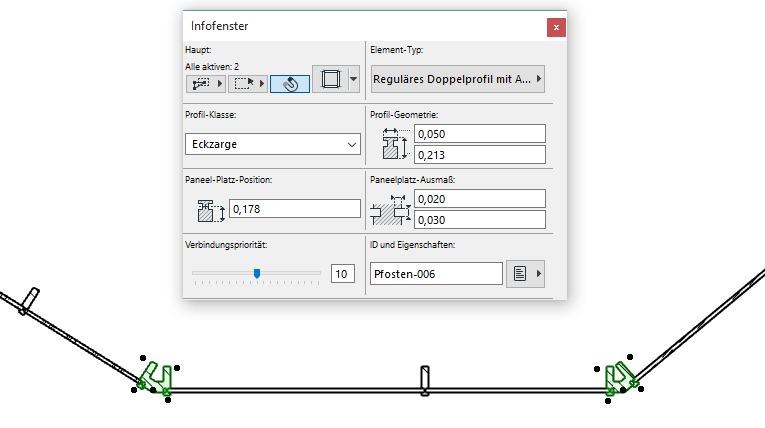Click the ID field containing Pfosten-006

[x=436, y=274]
